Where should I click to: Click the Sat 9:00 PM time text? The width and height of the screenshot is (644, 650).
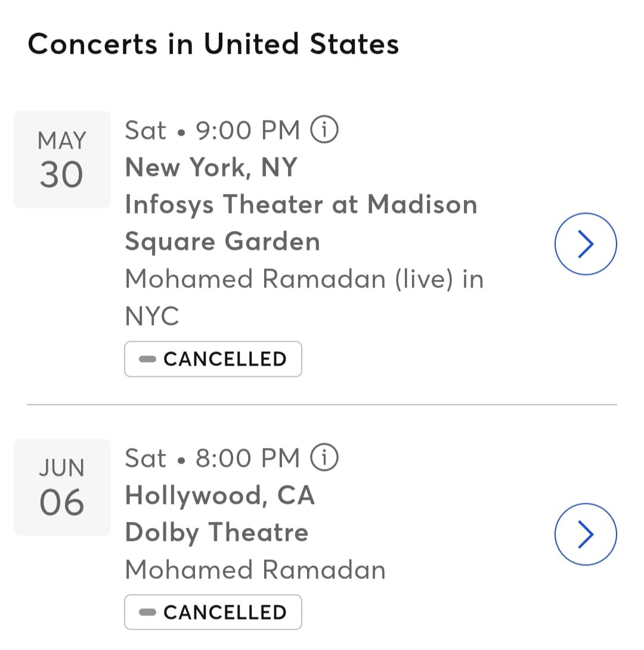pos(212,130)
